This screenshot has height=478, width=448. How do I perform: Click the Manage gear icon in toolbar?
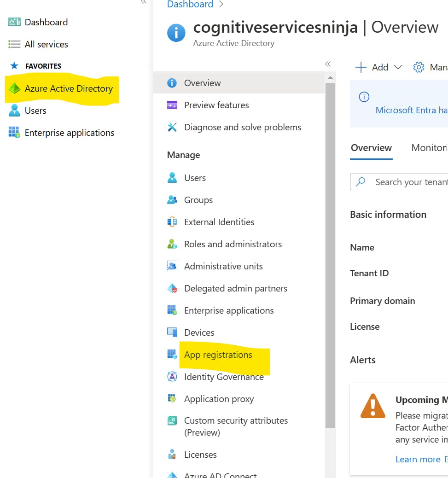pos(419,67)
